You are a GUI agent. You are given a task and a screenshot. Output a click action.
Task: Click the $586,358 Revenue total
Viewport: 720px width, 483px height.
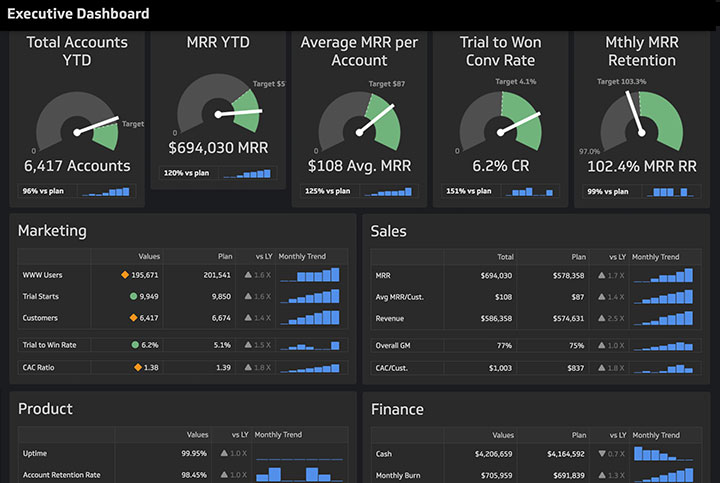click(496, 318)
